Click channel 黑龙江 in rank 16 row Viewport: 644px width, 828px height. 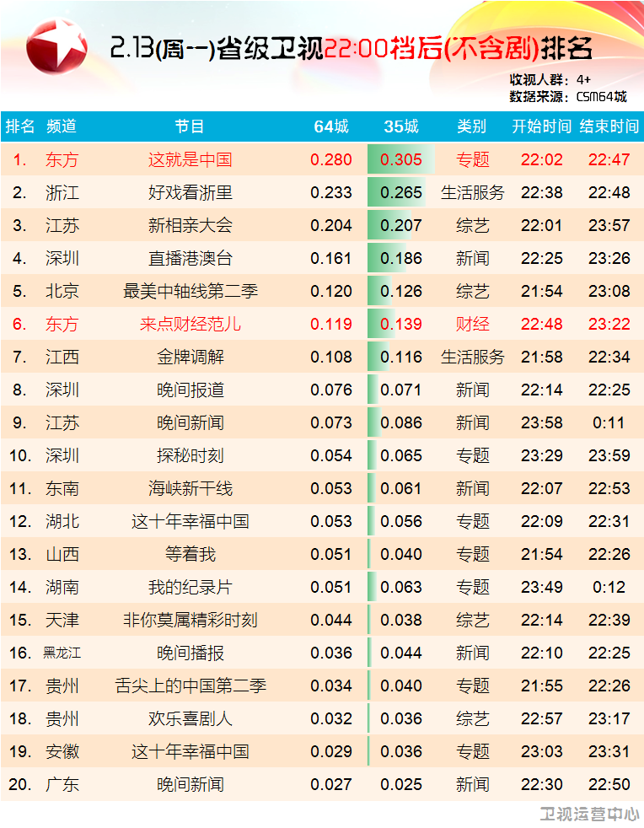click(62, 653)
